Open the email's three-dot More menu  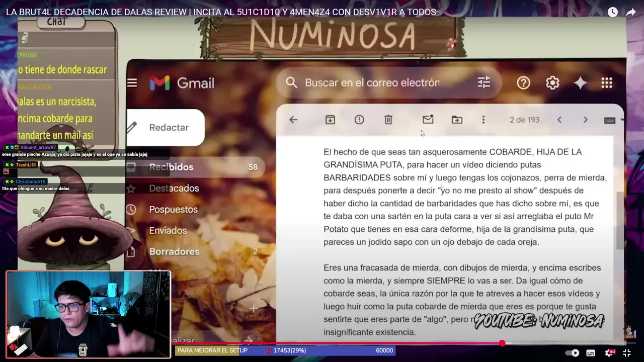point(484,120)
